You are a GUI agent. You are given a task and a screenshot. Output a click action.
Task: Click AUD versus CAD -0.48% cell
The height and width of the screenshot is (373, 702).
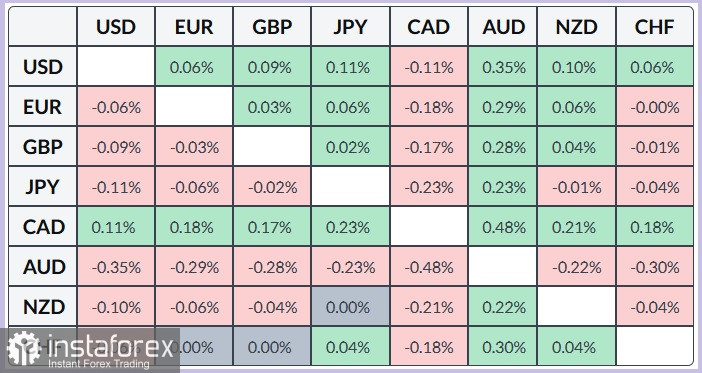coord(429,267)
